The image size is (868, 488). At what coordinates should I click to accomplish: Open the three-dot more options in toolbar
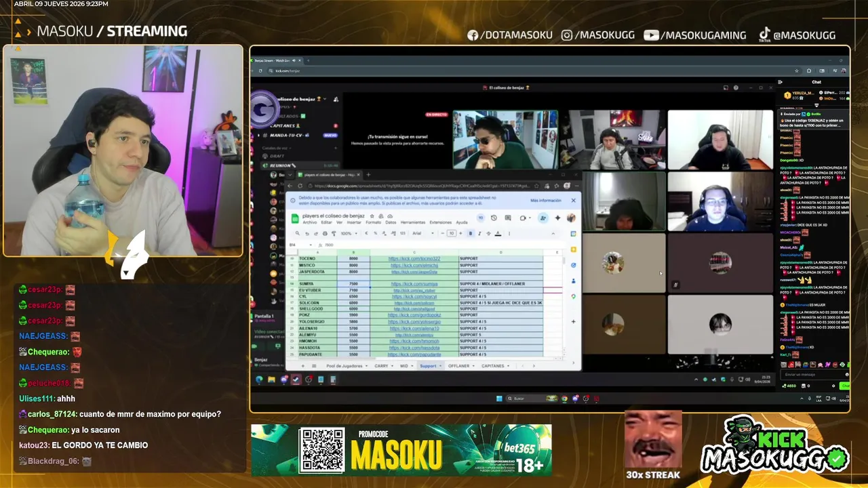[x=509, y=233]
